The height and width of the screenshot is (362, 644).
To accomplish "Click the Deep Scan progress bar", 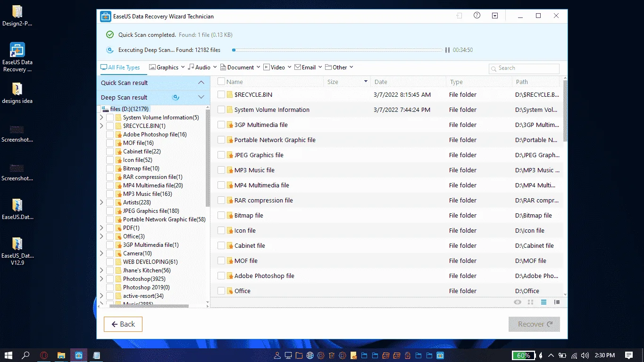I will pyautogui.click(x=338, y=50).
